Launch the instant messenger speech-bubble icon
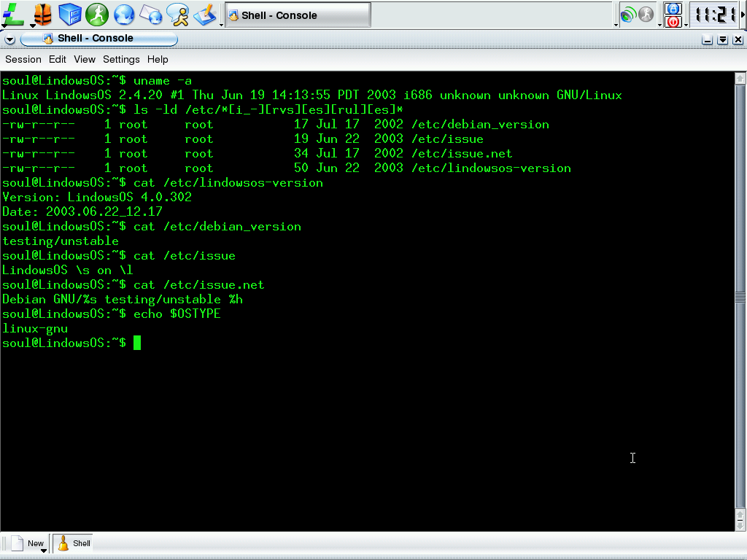The image size is (747, 560). click(x=179, y=15)
